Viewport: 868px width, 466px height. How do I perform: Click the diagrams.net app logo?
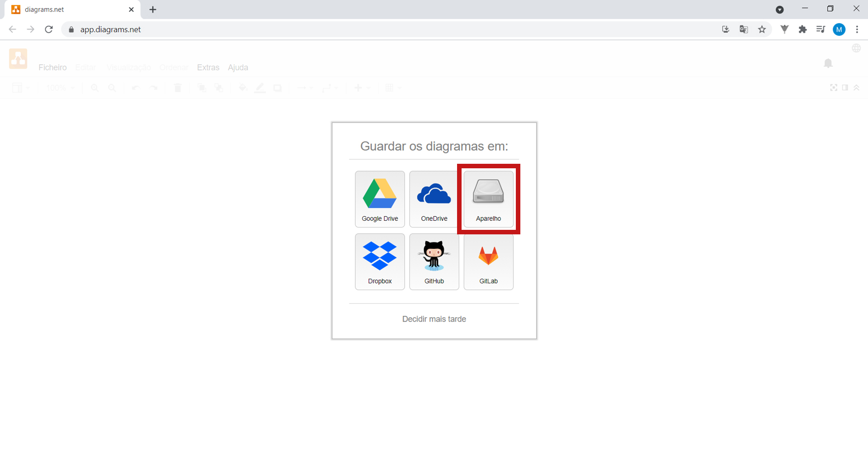(18, 59)
